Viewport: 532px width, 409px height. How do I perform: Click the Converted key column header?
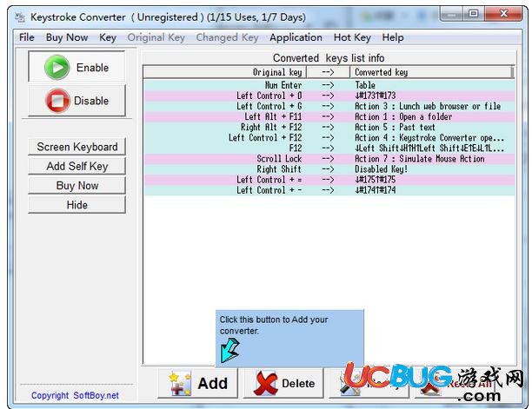(x=432, y=72)
